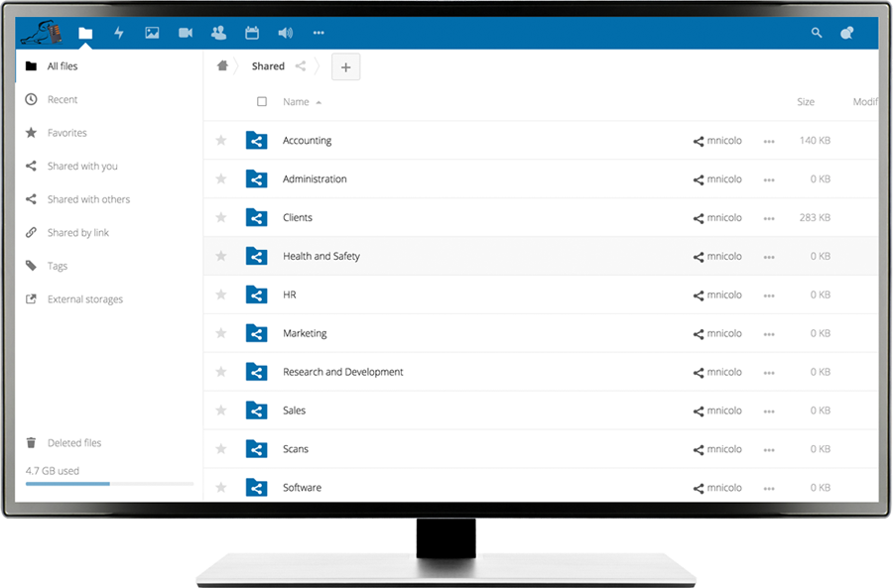Favorite the Accounting folder with its star

[x=220, y=140]
